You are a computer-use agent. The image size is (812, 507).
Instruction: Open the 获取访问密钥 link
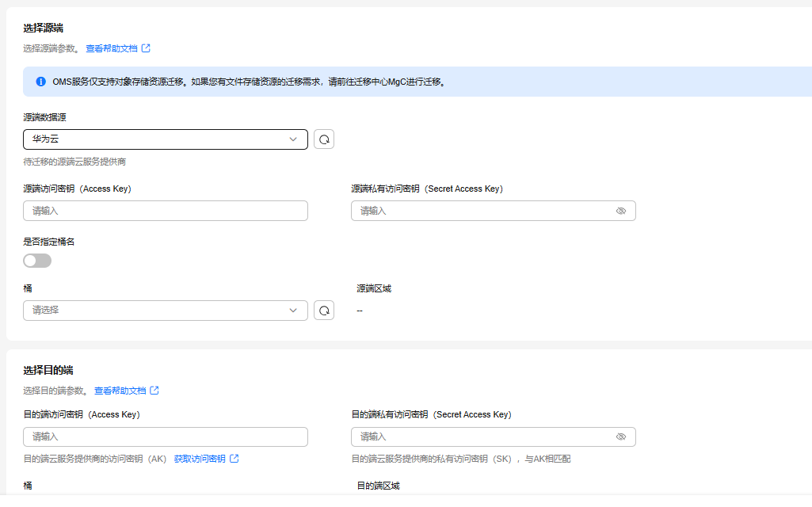tap(200, 459)
